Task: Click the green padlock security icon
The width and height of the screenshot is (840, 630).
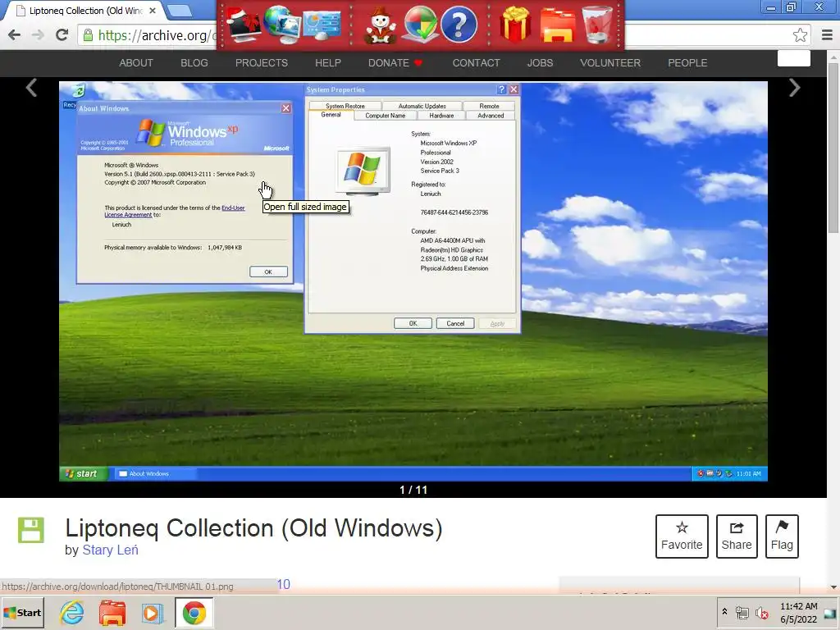Action: point(89,35)
